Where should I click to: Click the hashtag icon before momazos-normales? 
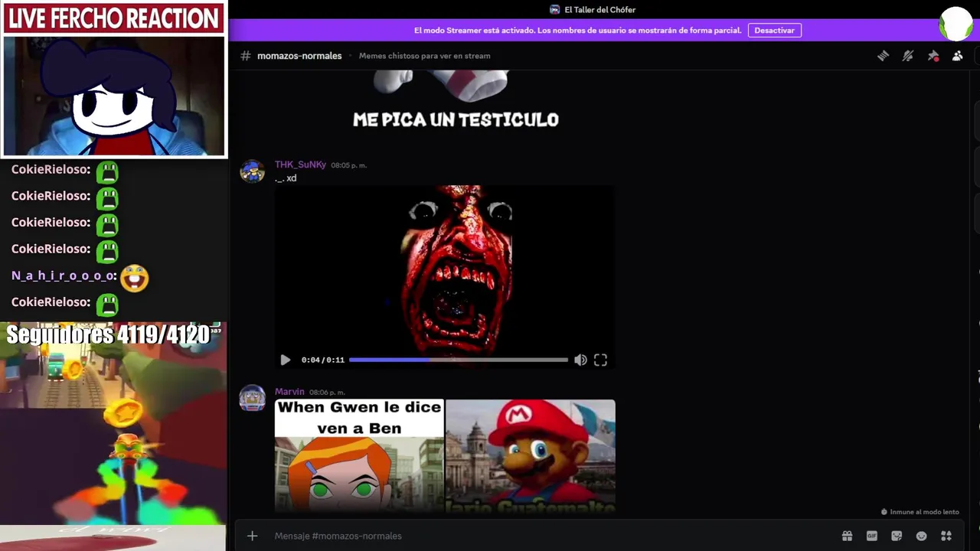coord(246,56)
